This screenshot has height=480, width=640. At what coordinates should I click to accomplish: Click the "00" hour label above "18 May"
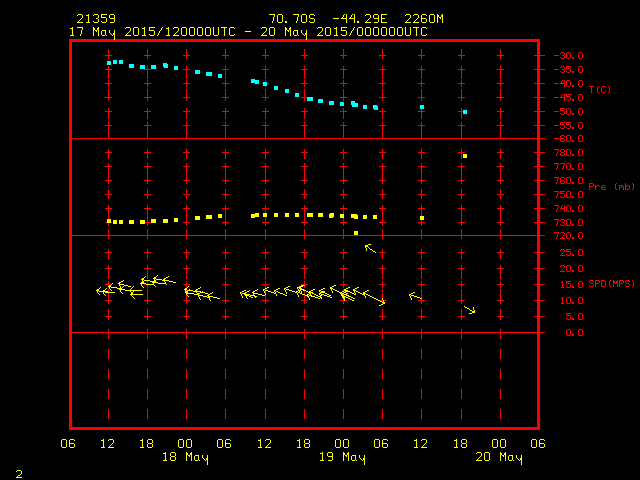tap(185, 444)
